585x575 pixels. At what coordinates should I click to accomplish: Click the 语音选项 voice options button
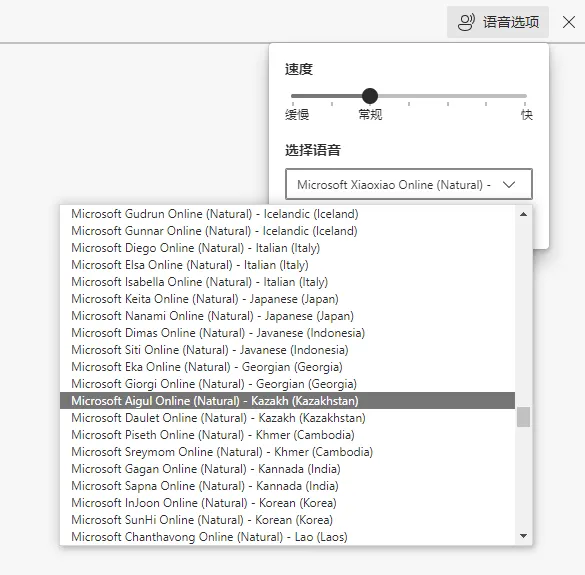tap(498, 22)
